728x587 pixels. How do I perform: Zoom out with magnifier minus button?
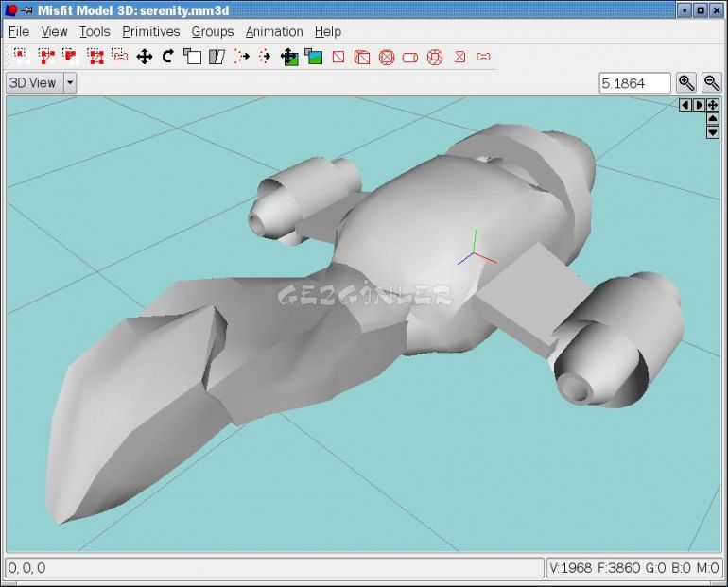point(712,83)
